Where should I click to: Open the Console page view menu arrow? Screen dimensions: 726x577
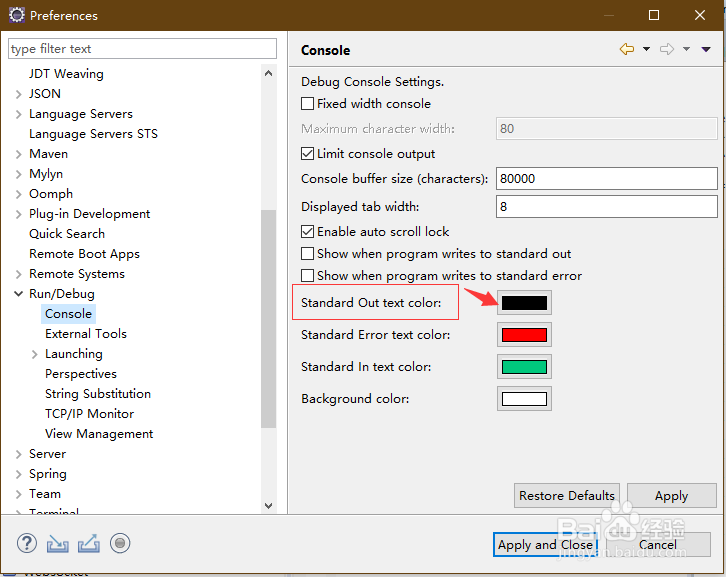[706, 49]
